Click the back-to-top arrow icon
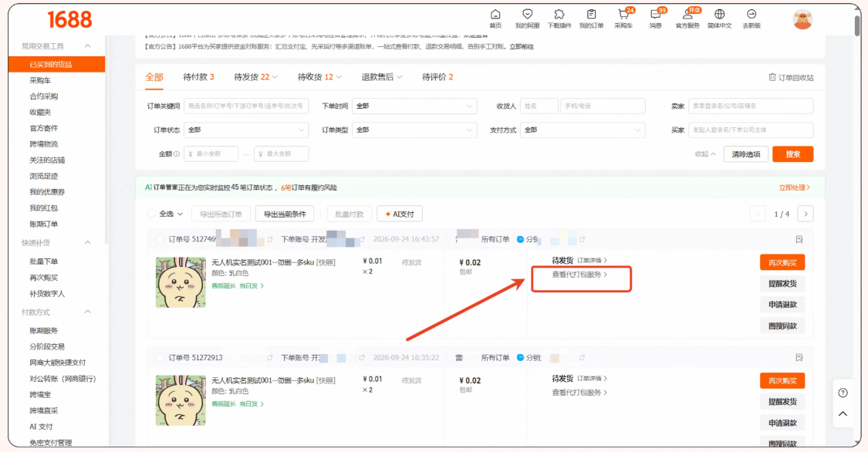The height and width of the screenshot is (452, 868). click(x=843, y=414)
